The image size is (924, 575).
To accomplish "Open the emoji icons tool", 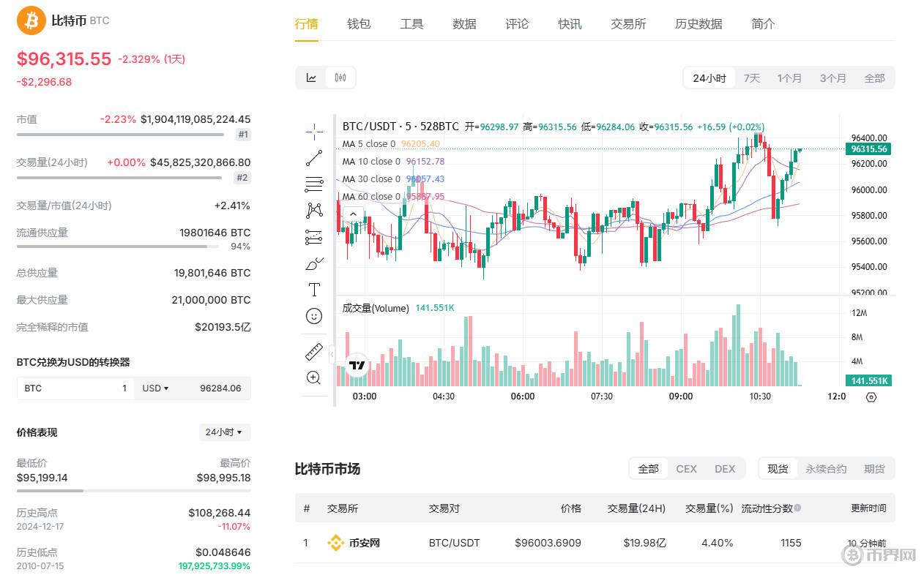I will point(314,316).
